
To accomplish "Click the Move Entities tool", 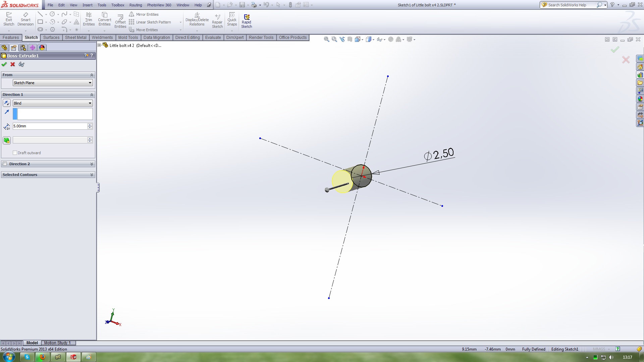I will [x=143, y=30].
